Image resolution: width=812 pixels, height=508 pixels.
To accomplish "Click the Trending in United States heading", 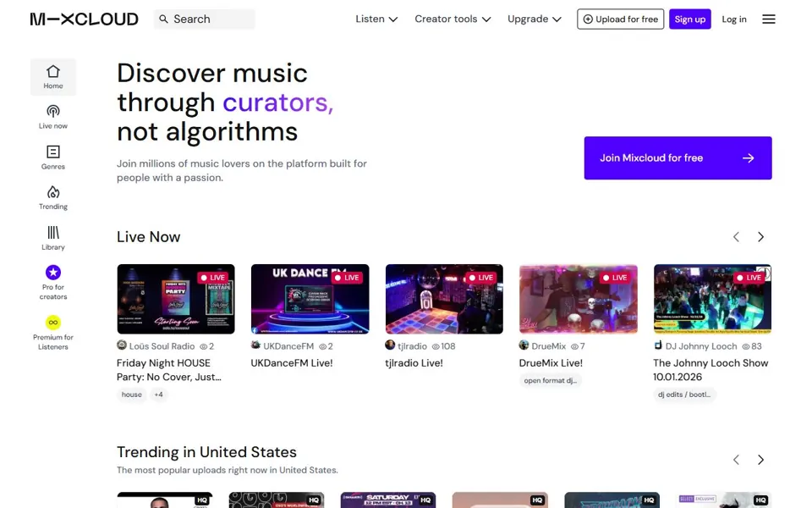I will click(206, 452).
